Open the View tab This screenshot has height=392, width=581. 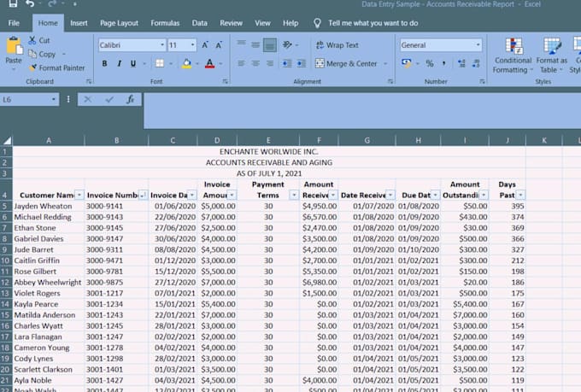(x=262, y=23)
